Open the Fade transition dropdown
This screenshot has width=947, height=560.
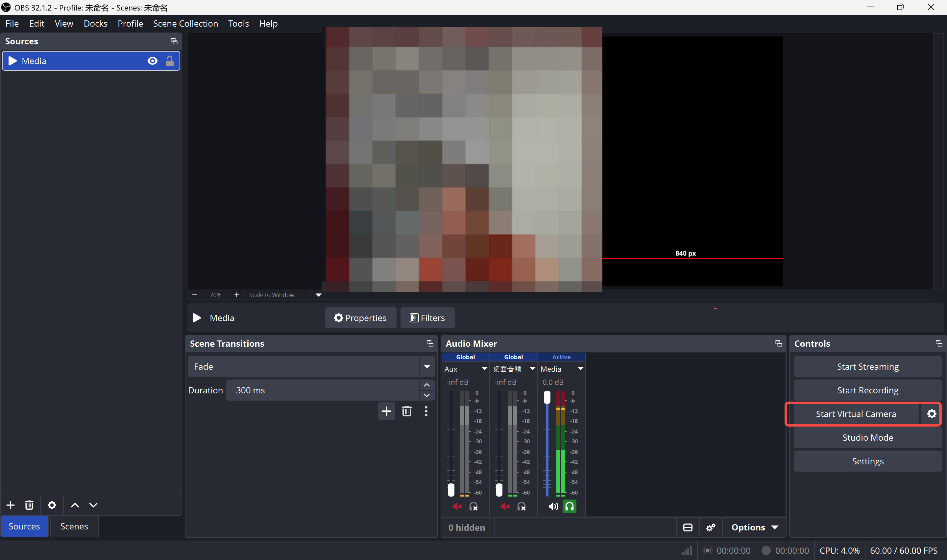click(x=311, y=366)
